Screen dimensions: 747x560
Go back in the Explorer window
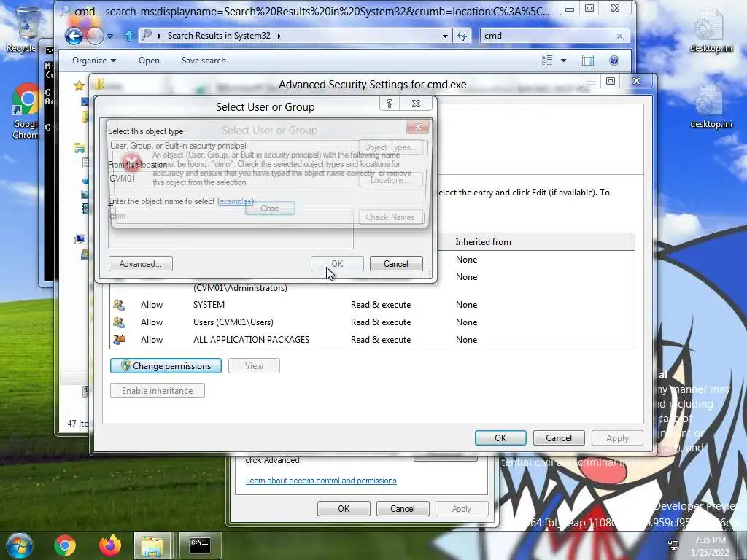click(x=74, y=36)
